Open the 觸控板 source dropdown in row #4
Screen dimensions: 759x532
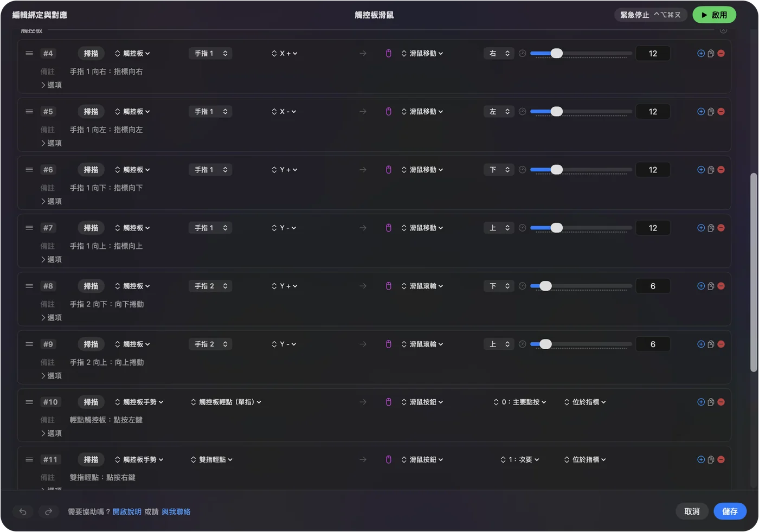pos(132,54)
